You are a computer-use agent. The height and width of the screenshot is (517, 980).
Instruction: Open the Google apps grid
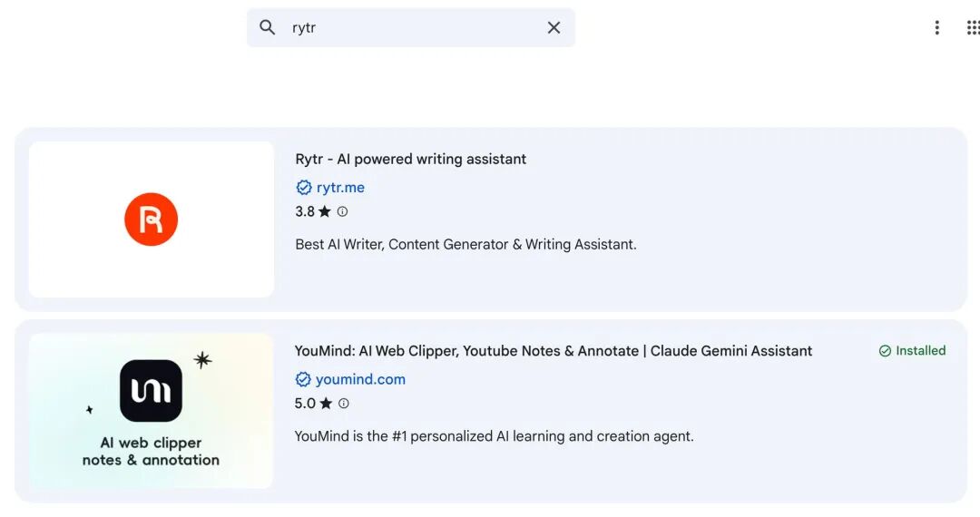pos(973,27)
